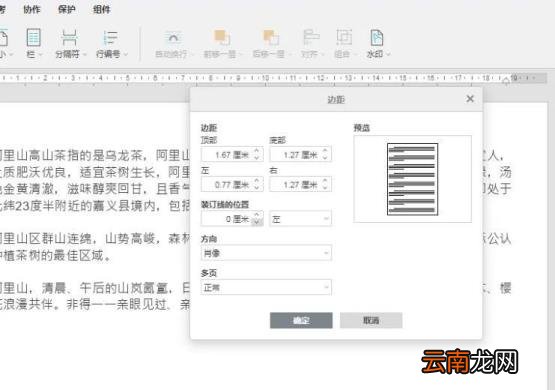
Task: Open the 协作 menu tab
Action: point(32,9)
